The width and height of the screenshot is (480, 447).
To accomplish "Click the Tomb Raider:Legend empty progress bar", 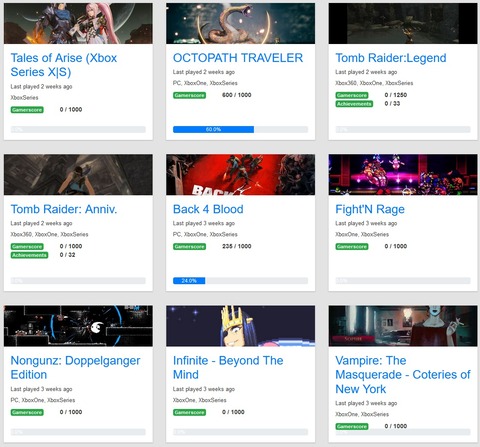I will pyautogui.click(x=403, y=129).
